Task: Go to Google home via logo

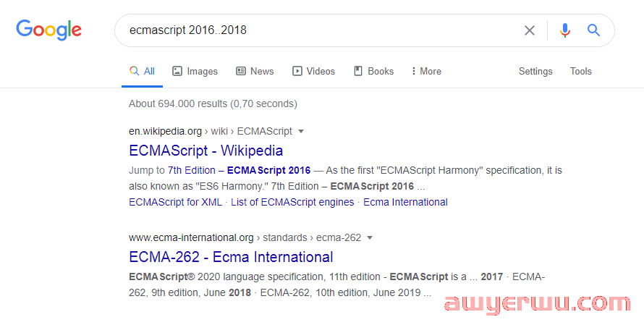Action: pyautogui.click(x=49, y=30)
